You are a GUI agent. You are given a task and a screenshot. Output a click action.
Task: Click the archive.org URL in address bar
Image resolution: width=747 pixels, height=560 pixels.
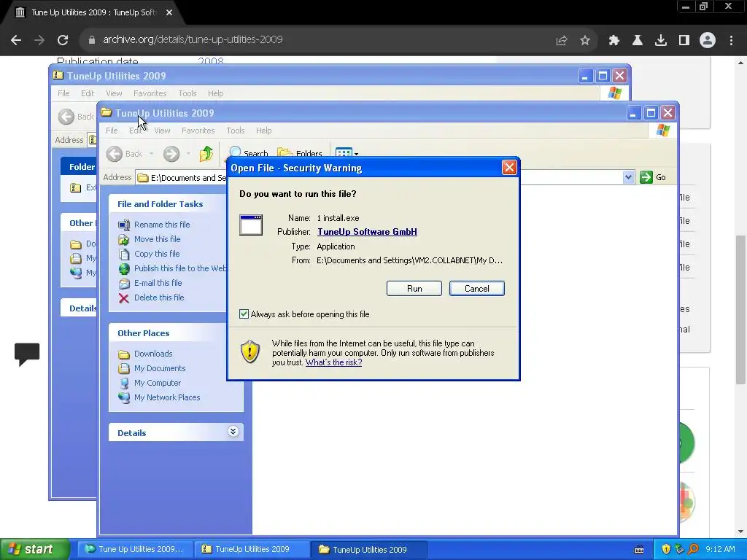click(x=193, y=39)
